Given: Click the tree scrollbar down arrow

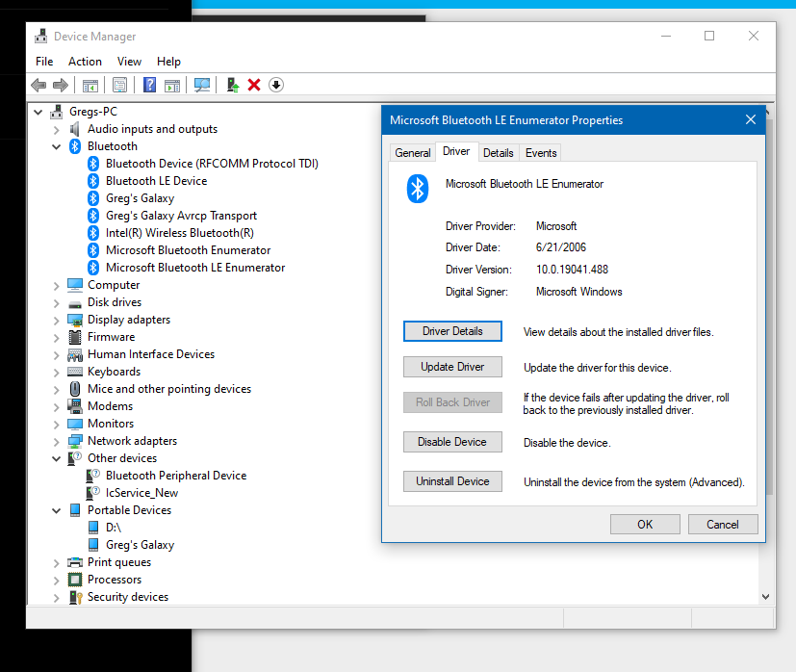Looking at the screenshot, I should coord(765,597).
